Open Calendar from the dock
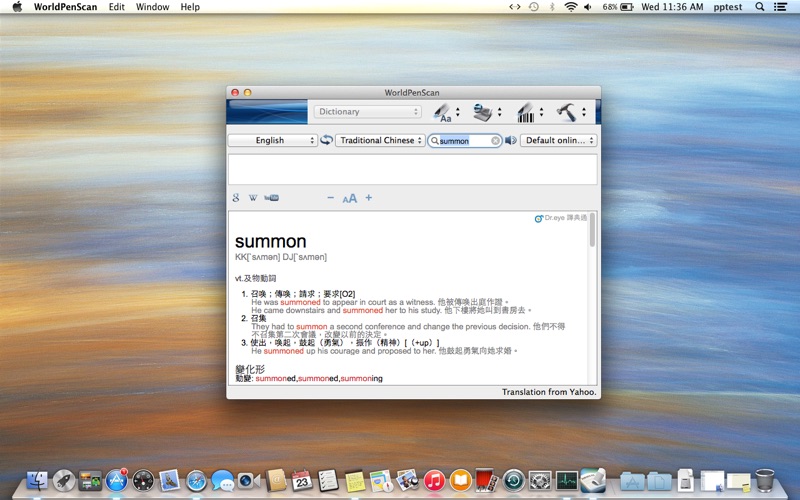 click(x=302, y=481)
